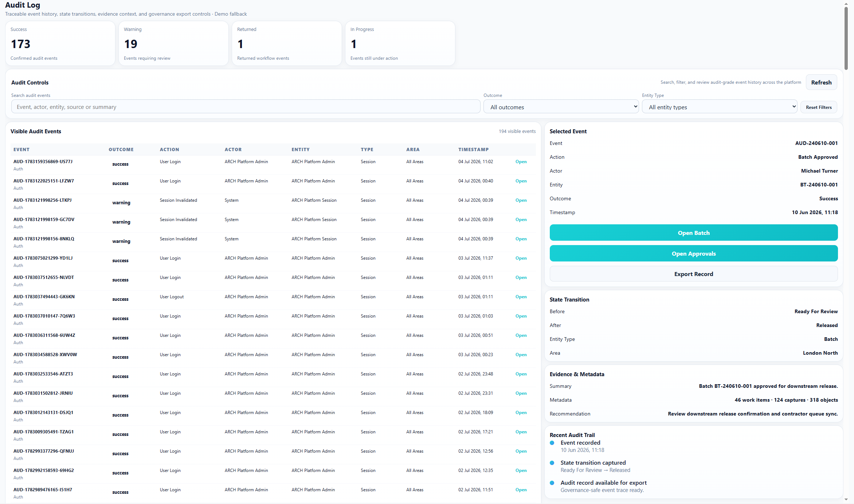Click entity value BT-240610-001
854x504 pixels.
pyautogui.click(x=819, y=185)
